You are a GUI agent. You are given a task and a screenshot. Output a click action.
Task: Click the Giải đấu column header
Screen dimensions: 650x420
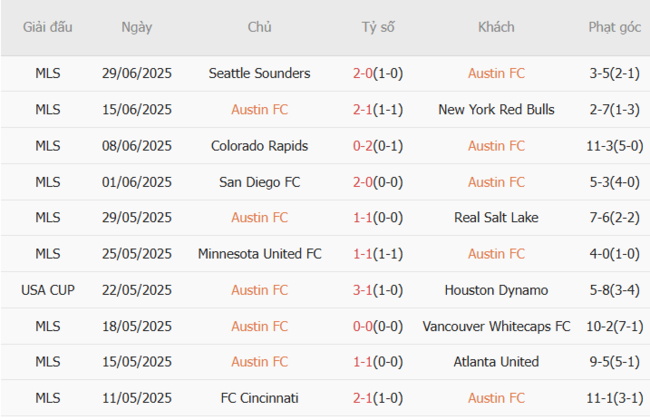point(48,27)
